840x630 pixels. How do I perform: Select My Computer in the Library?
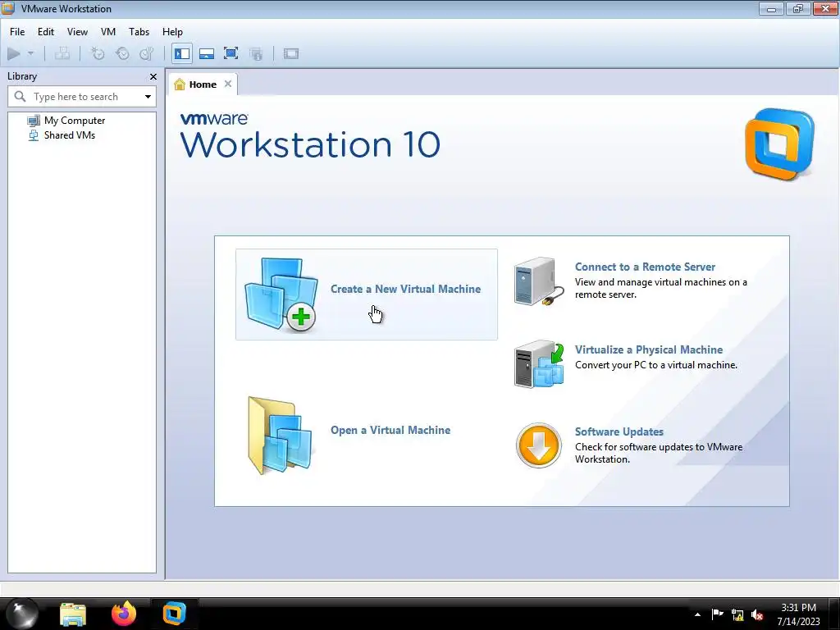click(75, 121)
